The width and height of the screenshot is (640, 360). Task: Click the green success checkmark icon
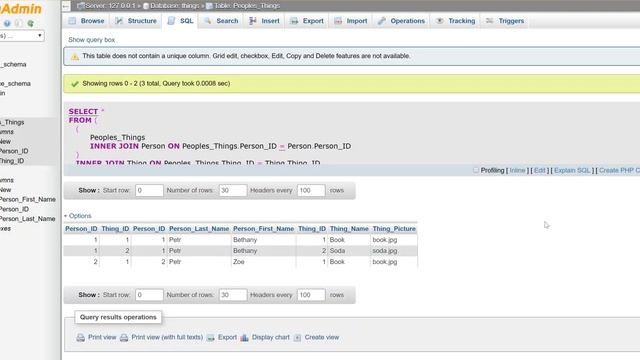click(x=75, y=84)
